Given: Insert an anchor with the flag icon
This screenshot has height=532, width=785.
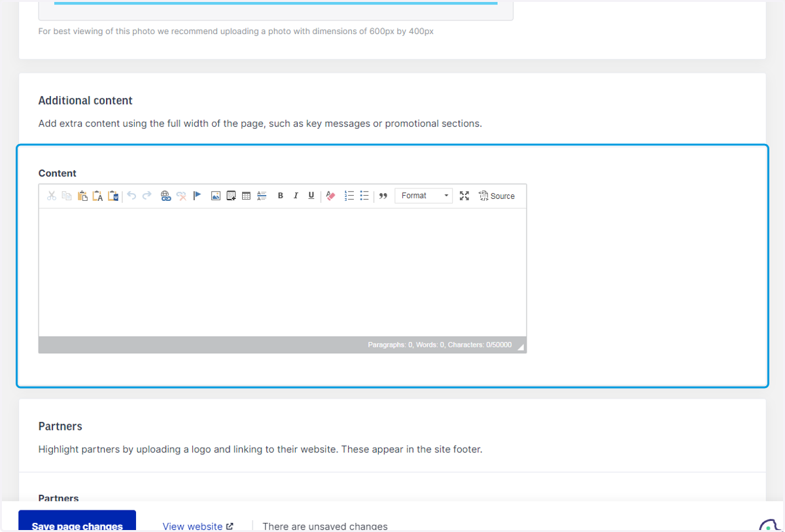Looking at the screenshot, I should coord(197,196).
